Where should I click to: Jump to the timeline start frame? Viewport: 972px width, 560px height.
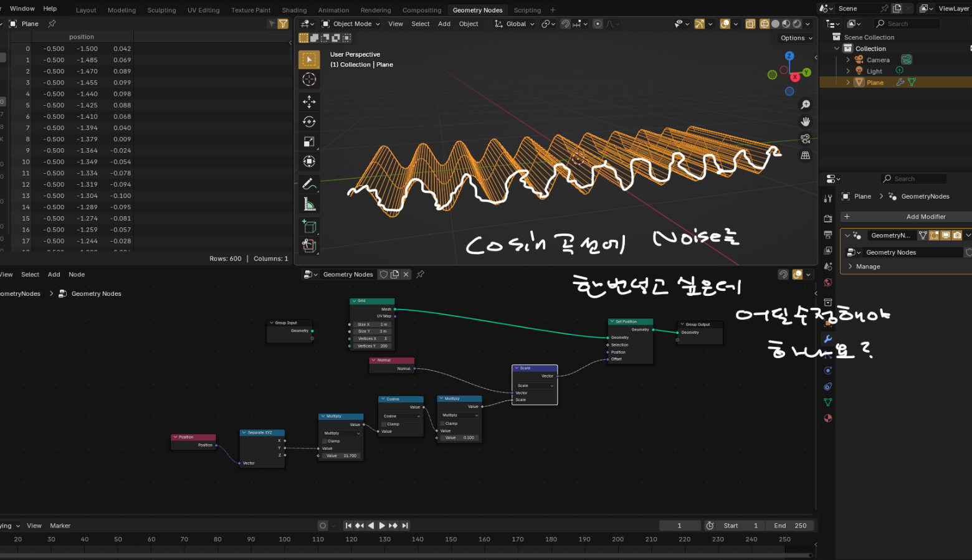click(x=349, y=526)
